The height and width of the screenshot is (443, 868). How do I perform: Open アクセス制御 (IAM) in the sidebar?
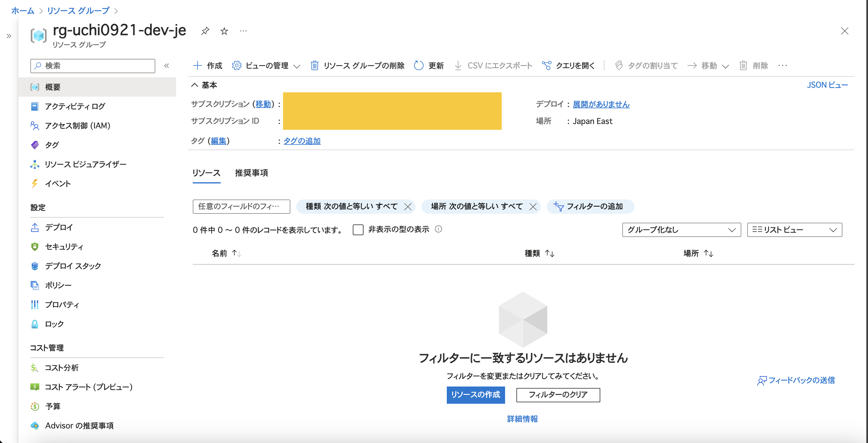78,125
